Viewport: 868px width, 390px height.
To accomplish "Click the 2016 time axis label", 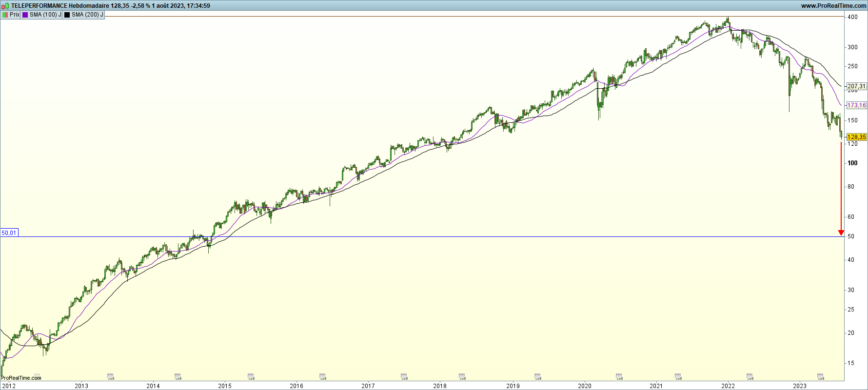I will point(296,386).
